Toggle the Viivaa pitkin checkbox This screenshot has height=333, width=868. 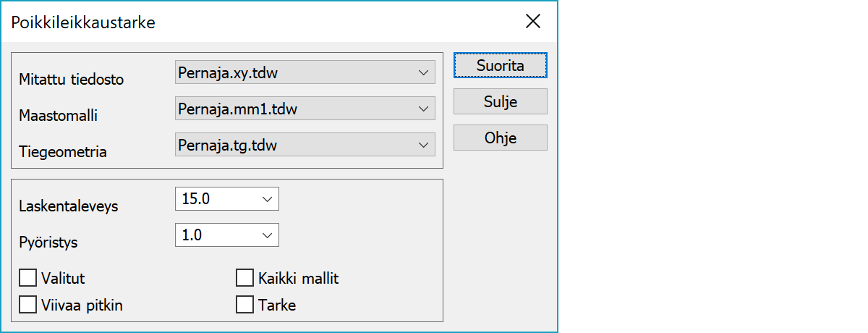point(28,305)
